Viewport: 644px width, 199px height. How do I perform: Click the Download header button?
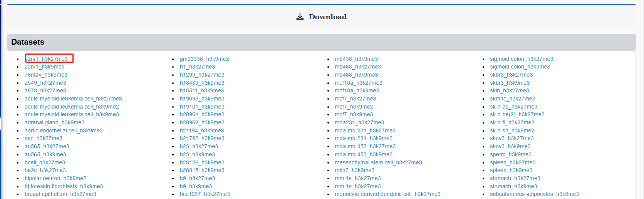[327, 17]
